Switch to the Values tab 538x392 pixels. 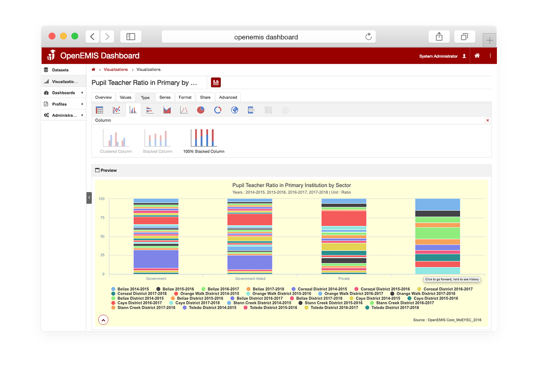coord(126,98)
